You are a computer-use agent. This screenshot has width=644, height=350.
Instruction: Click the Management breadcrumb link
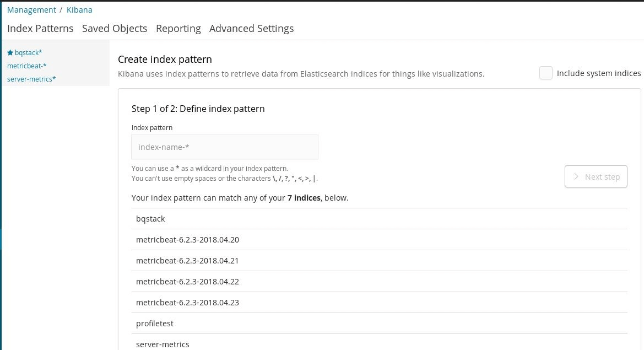31,10
